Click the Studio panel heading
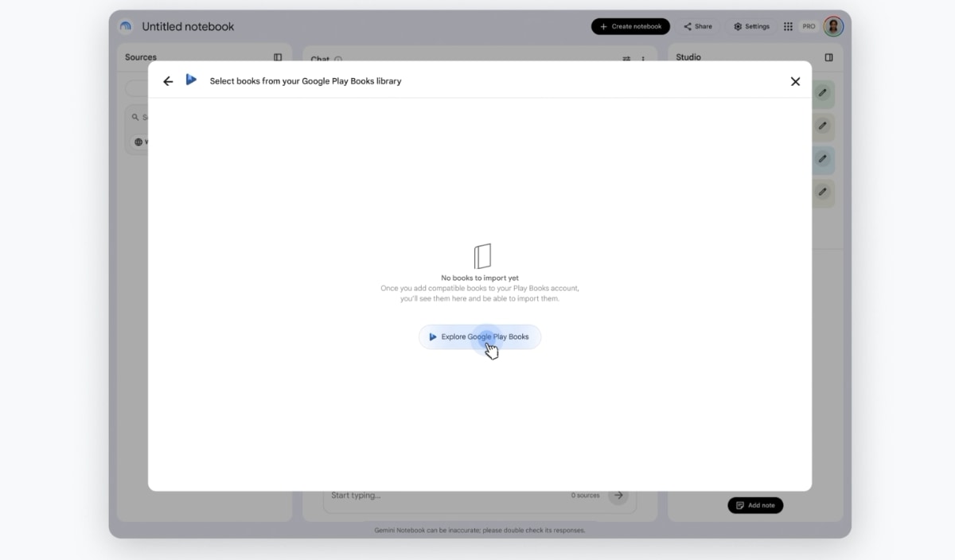Viewport: 955px width, 560px height. click(x=688, y=57)
